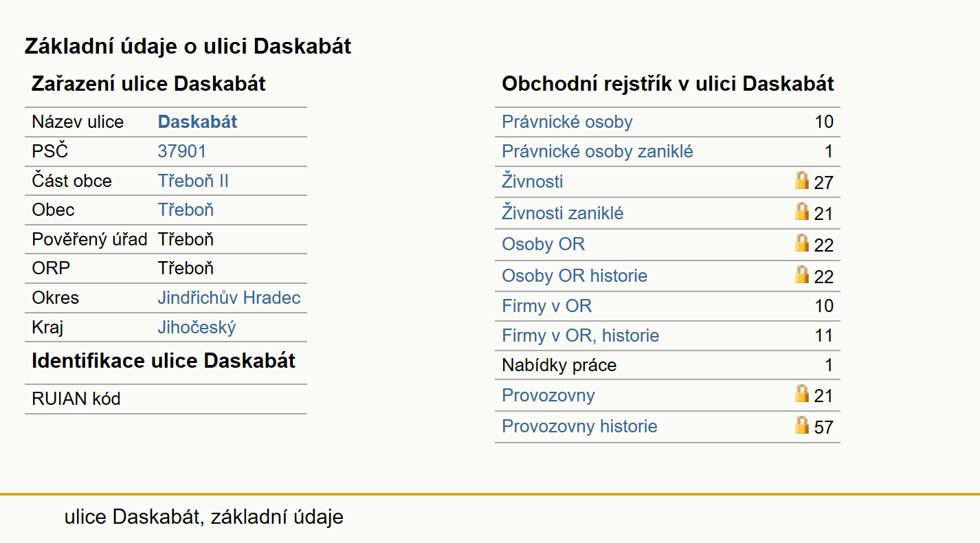Follow the Jihočeský region link

197,327
